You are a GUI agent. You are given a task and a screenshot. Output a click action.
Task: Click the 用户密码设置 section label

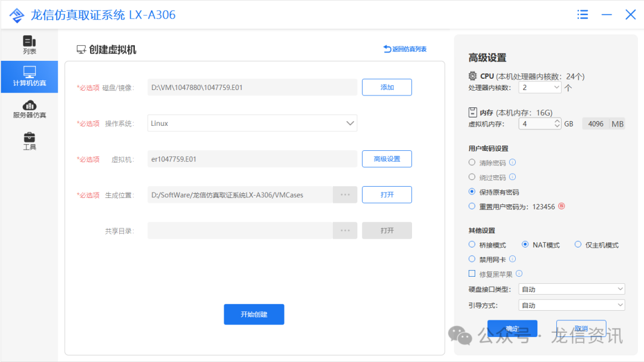pos(488,148)
